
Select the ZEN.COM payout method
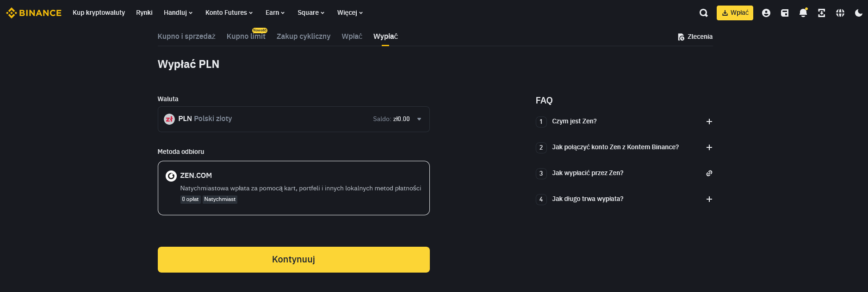pyautogui.click(x=293, y=188)
